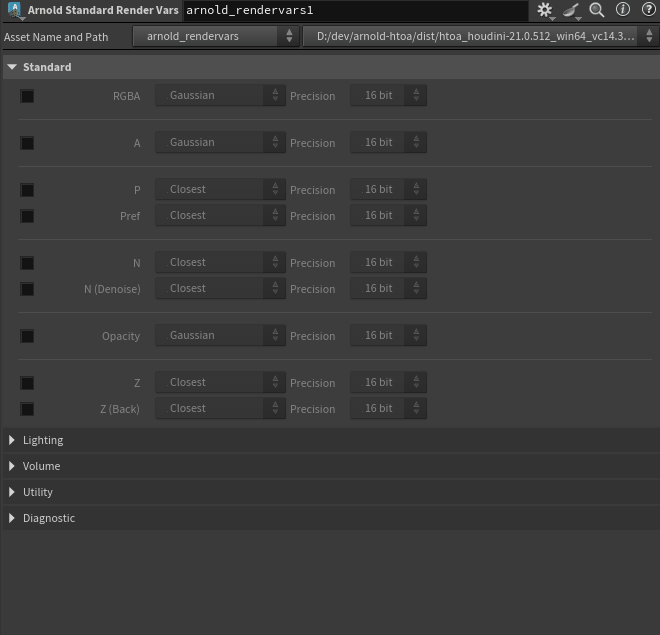
Task: Open the Opacity filter Gaussian dropdown
Action: tap(221, 335)
